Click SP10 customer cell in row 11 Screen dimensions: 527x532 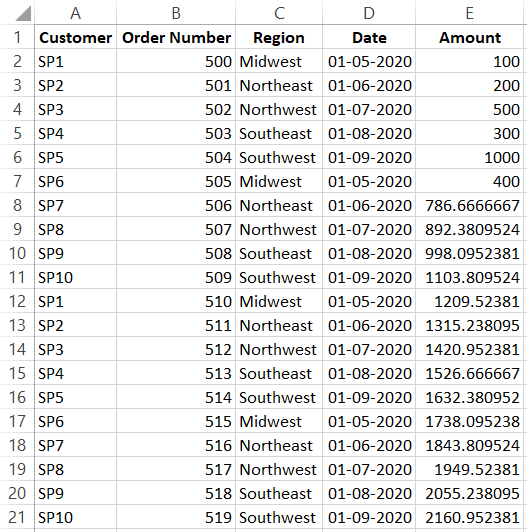pyautogui.click(x=75, y=277)
